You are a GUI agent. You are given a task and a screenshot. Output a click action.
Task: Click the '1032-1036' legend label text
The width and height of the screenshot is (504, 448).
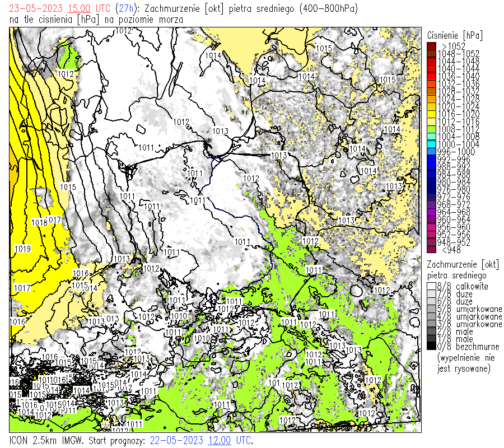click(x=458, y=84)
